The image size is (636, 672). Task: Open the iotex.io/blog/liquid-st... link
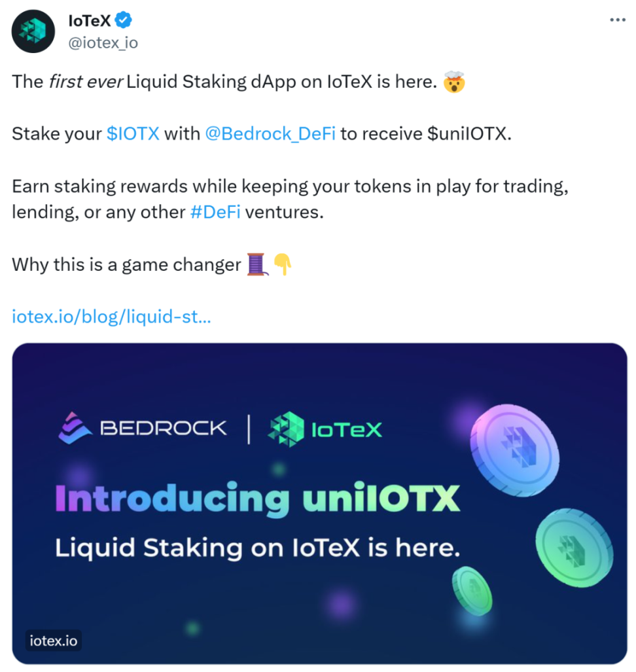click(111, 317)
